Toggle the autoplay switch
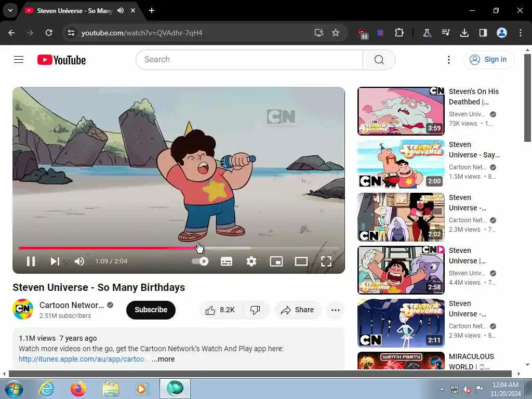Viewport: 532px width, 399px height. (200, 261)
